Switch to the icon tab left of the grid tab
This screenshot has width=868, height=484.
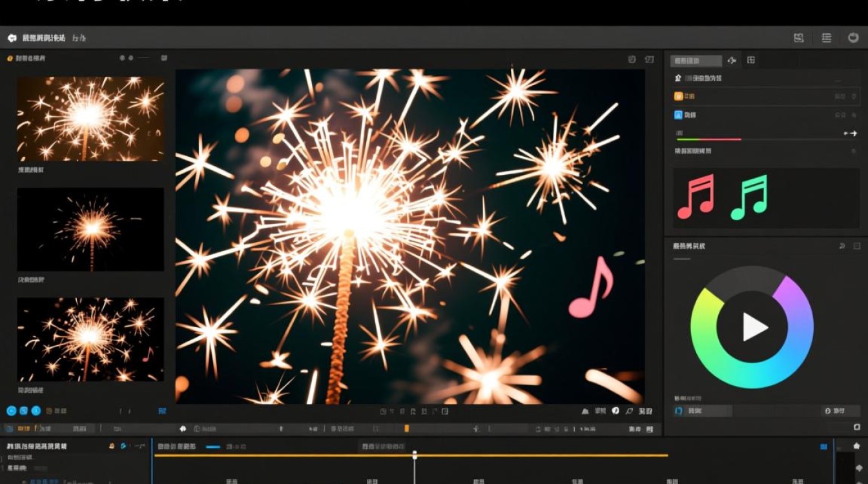732,60
